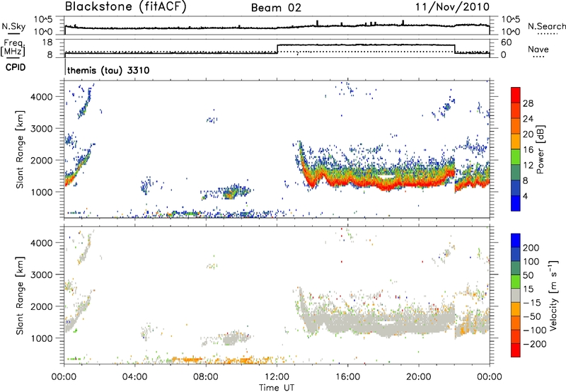Click the "15" label on velocity scale
This screenshot has width=566, height=392.
528,289
